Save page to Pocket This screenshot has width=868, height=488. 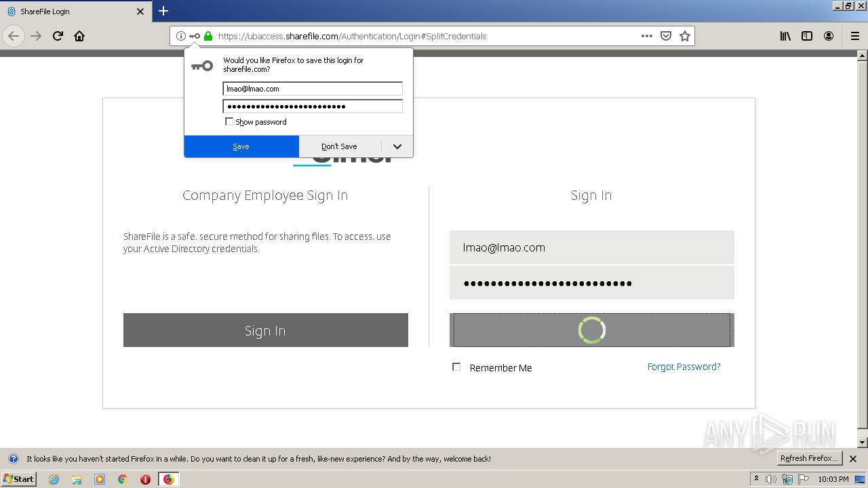[666, 36]
